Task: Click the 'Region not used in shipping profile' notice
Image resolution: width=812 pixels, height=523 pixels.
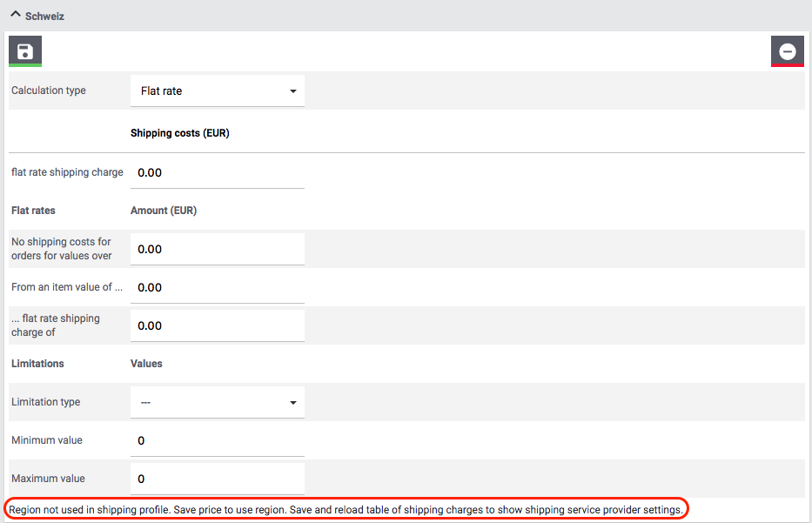Action: pyautogui.click(x=346, y=508)
